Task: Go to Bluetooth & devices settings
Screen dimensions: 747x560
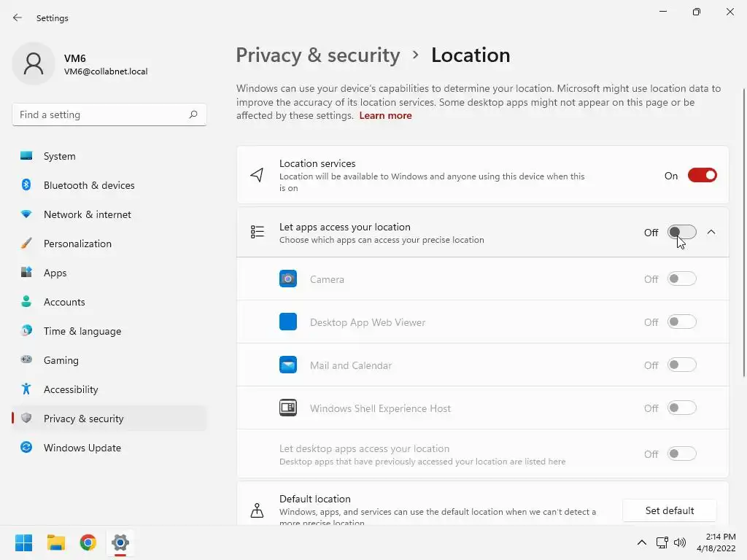Action: click(x=89, y=185)
